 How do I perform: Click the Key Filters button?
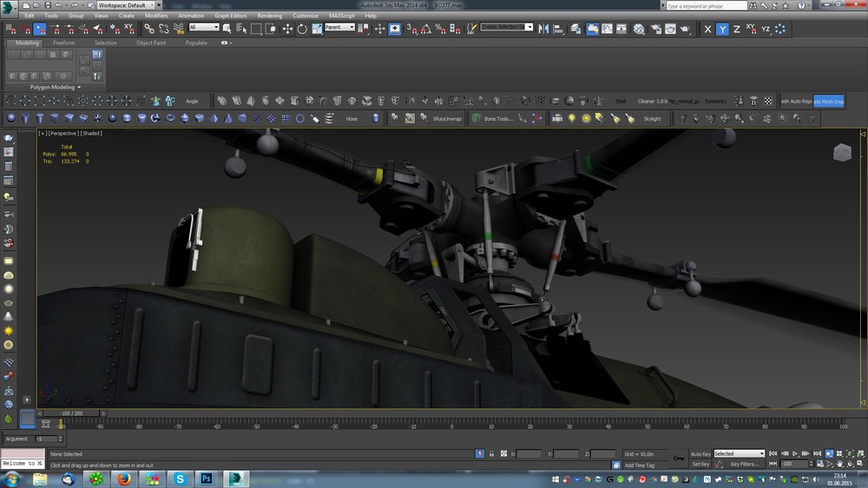coord(746,464)
